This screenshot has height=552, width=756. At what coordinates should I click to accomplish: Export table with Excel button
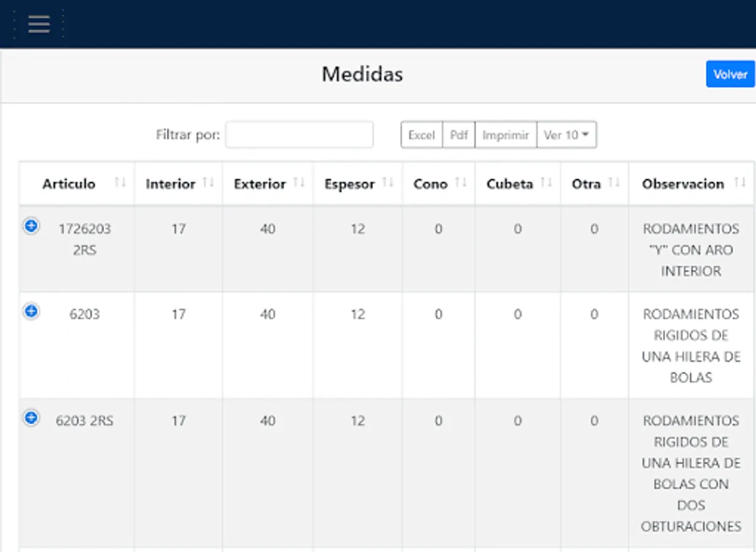pyautogui.click(x=422, y=135)
